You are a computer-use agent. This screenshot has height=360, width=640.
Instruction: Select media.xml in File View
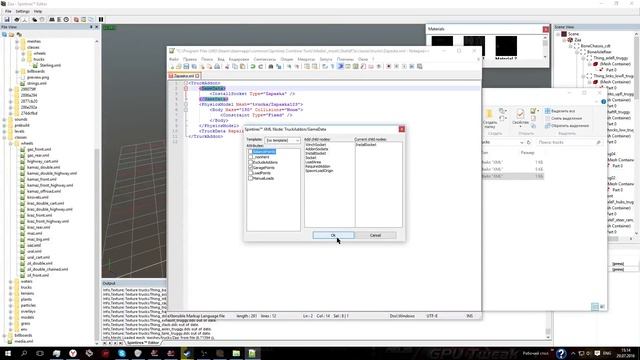coord(24,341)
